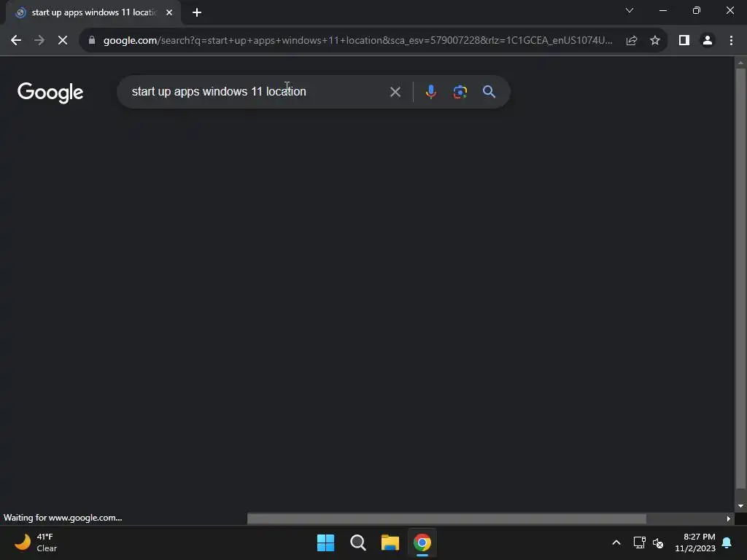Focus the URL in the address bar
Viewport: 747px width, 560px height.
point(357,41)
